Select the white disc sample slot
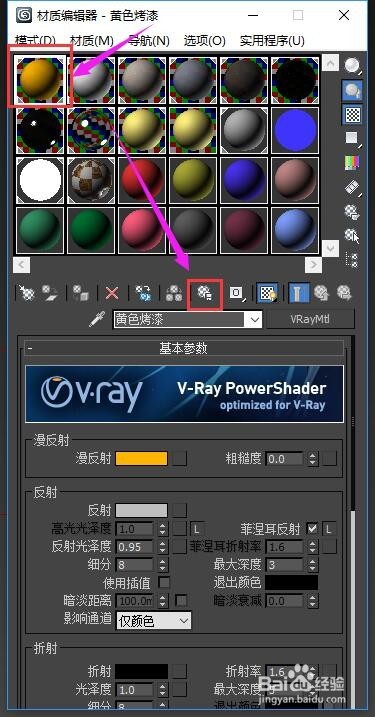375x717 pixels. (40, 181)
